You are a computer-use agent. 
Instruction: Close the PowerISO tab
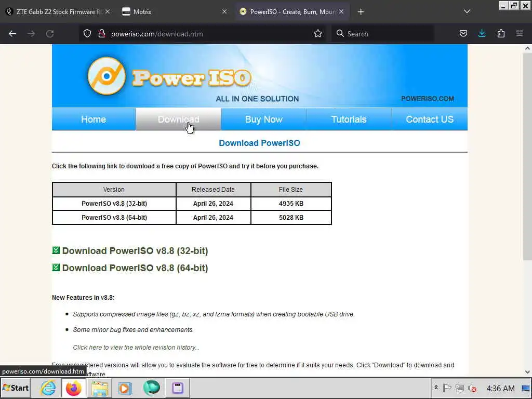[341, 11]
